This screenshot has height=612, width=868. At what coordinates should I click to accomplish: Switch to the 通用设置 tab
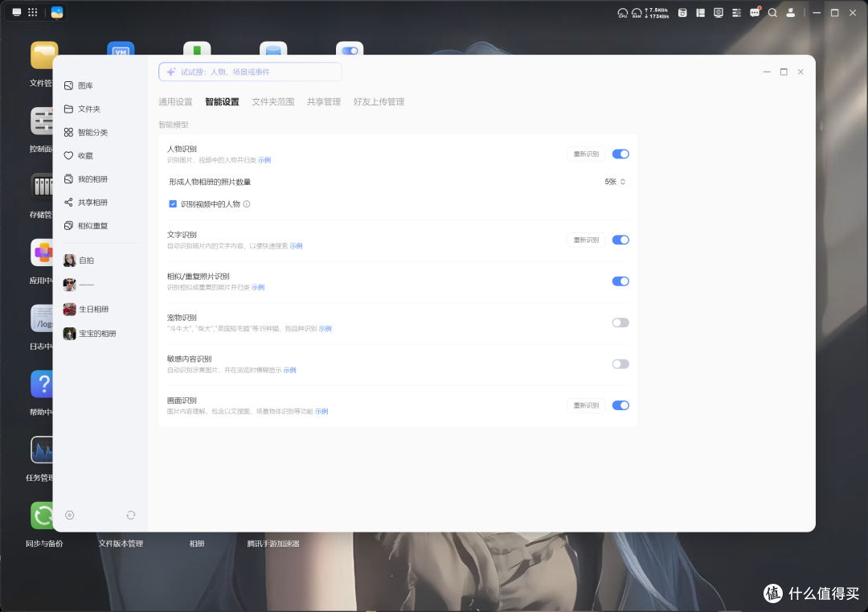tap(175, 102)
